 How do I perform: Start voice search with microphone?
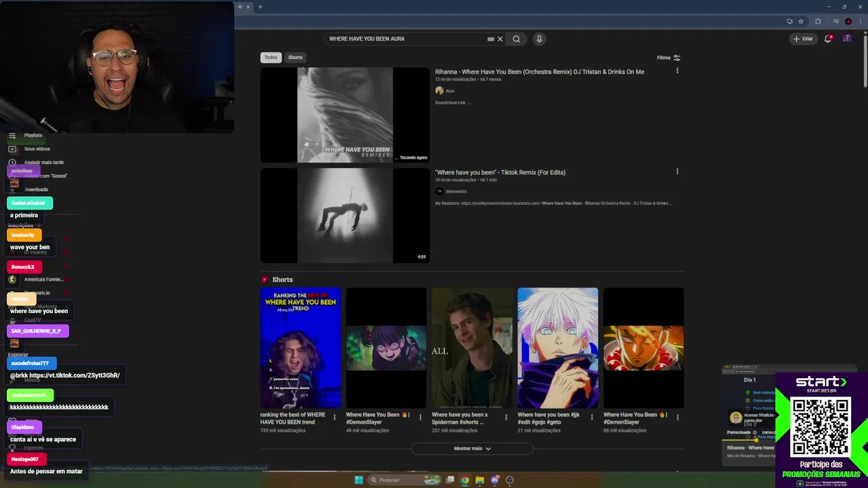coord(539,39)
